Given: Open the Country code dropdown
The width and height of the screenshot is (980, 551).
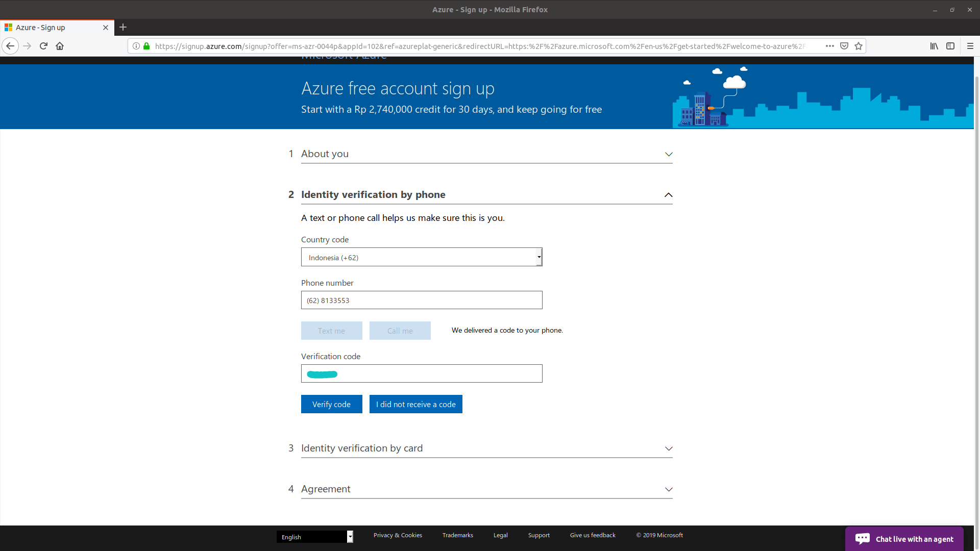Looking at the screenshot, I should tap(422, 257).
